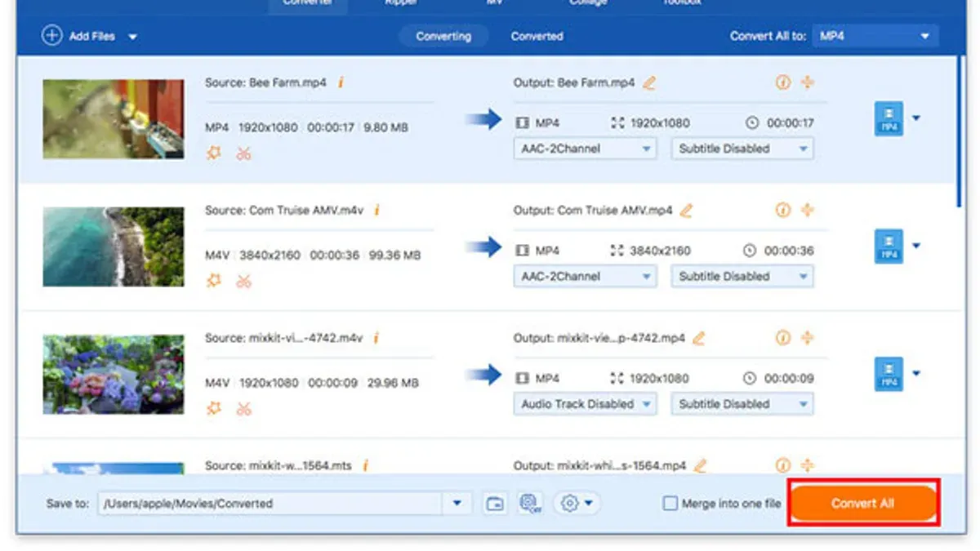Click scissors cut icon for mixkit-vi...-4742.m4v
The height and width of the screenshot is (551, 980).
point(243,408)
